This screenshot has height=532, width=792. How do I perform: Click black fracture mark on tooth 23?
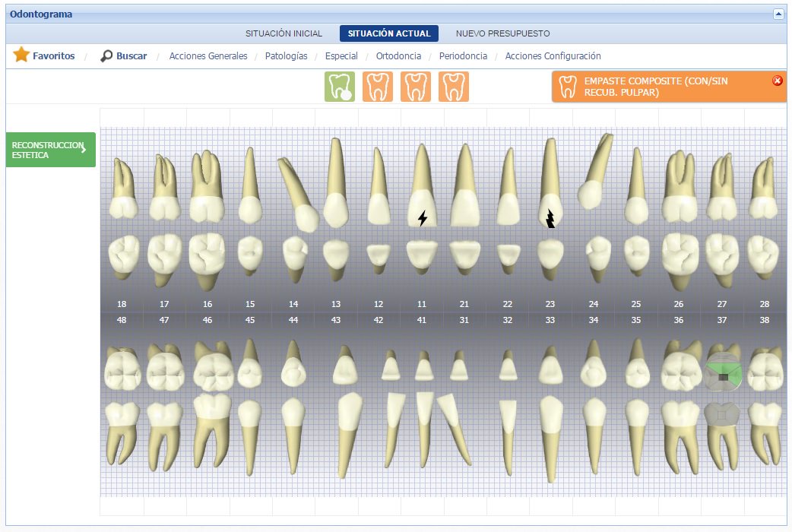550,219
